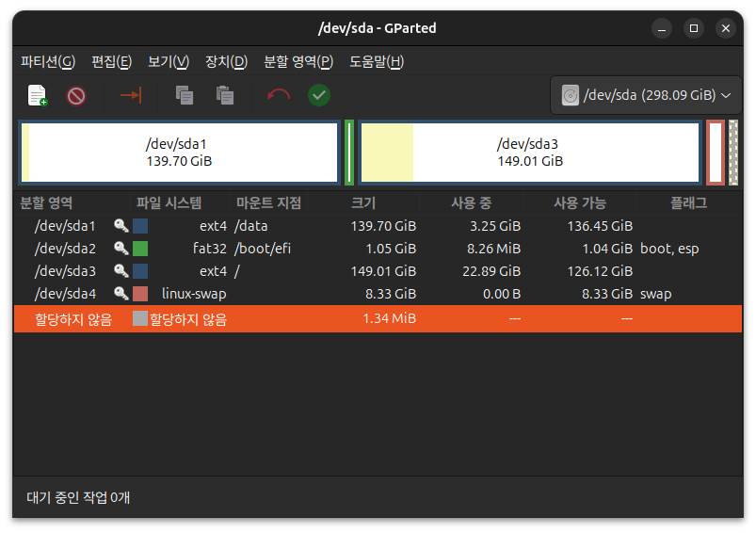This screenshot has height=533, width=756.
Task: Click the green fat32 color swatch
Action: (140, 249)
